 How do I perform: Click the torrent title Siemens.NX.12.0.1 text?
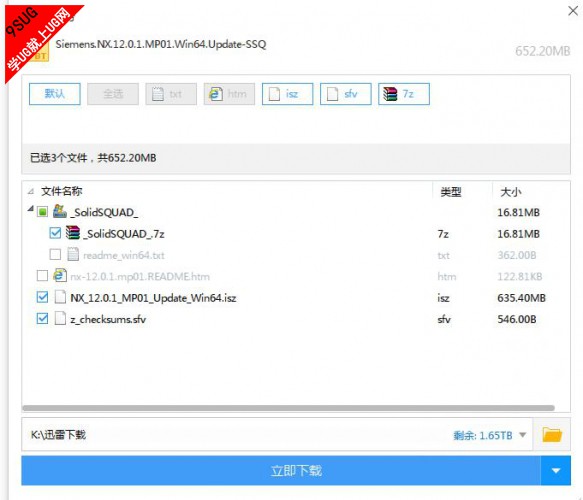click(161, 44)
